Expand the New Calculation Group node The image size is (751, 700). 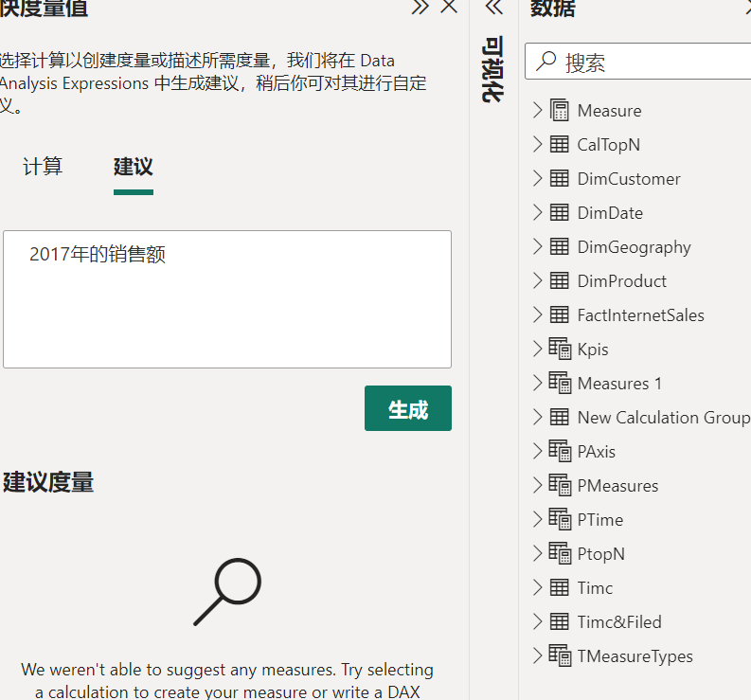[x=537, y=417]
